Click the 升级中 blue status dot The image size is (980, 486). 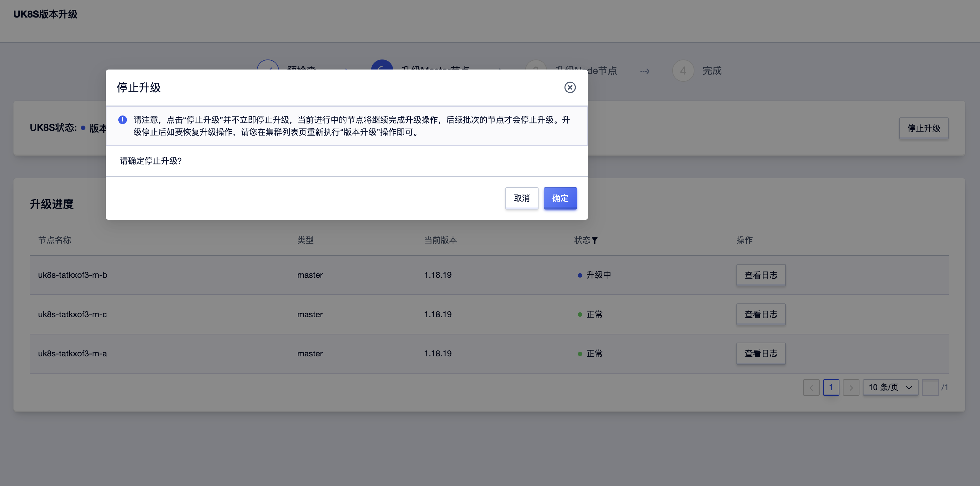click(x=580, y=275)
